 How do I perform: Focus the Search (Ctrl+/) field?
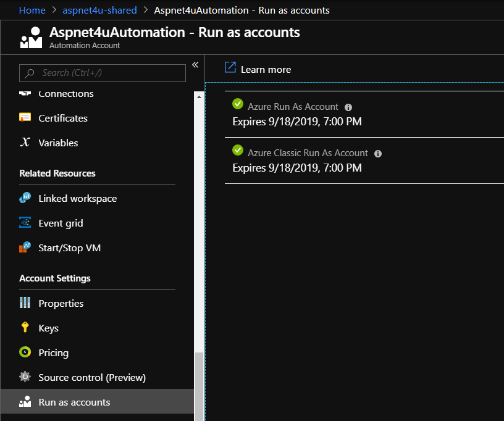(x=103, y=73)
